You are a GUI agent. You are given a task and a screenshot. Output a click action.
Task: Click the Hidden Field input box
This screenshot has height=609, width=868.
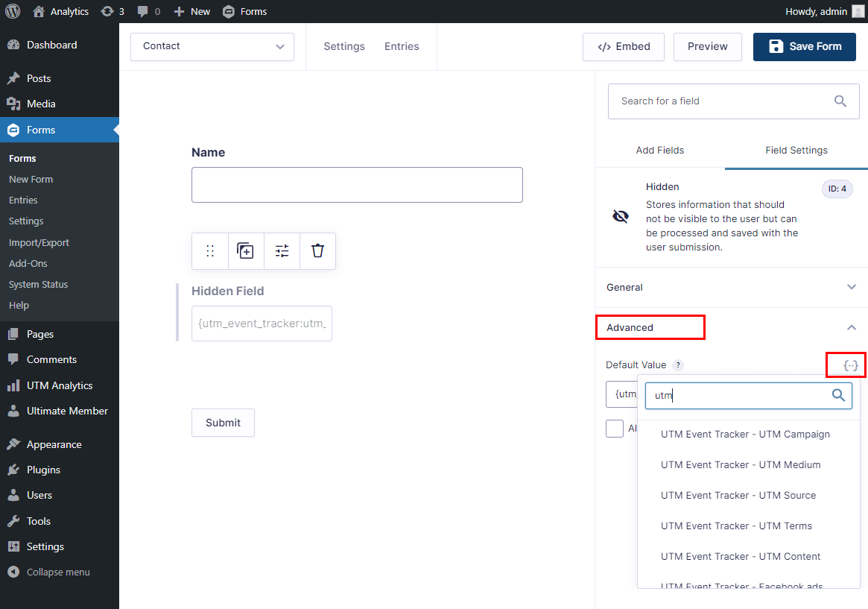[x=262, y=324]
